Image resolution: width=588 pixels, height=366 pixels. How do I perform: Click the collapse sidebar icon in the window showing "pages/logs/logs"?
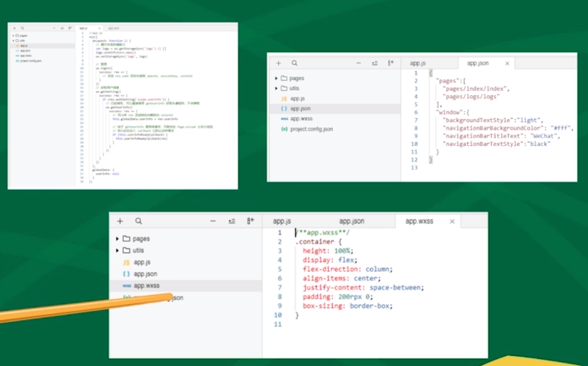[391, 63]
